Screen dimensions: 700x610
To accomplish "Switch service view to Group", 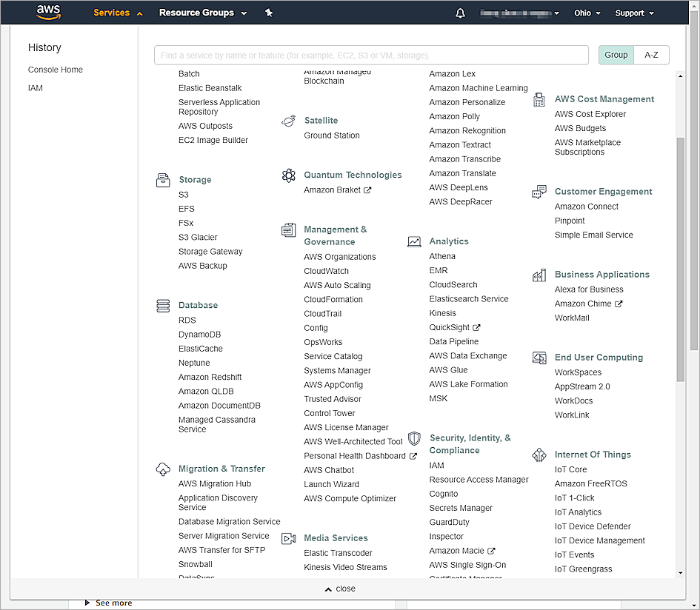I will [x=616, y=55].
